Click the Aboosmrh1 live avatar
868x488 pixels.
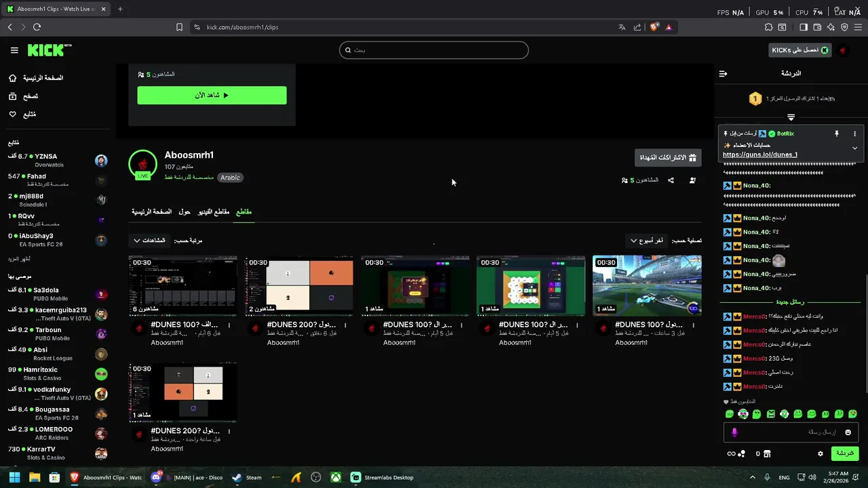point(142,165)
